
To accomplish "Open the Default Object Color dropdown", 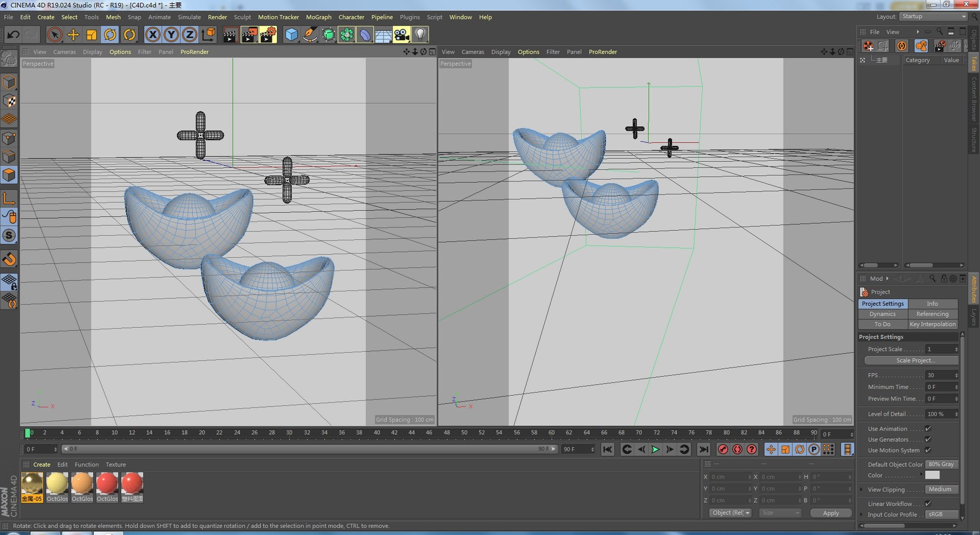I will coord(941,465).
